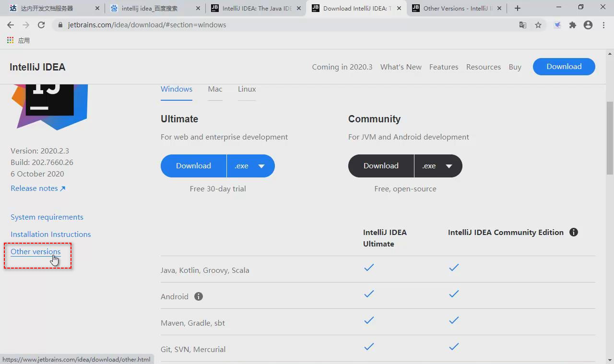Viewport: 614px width, 364px height.
Task: Open Resources in navigation bar
Action: (484, 67)
